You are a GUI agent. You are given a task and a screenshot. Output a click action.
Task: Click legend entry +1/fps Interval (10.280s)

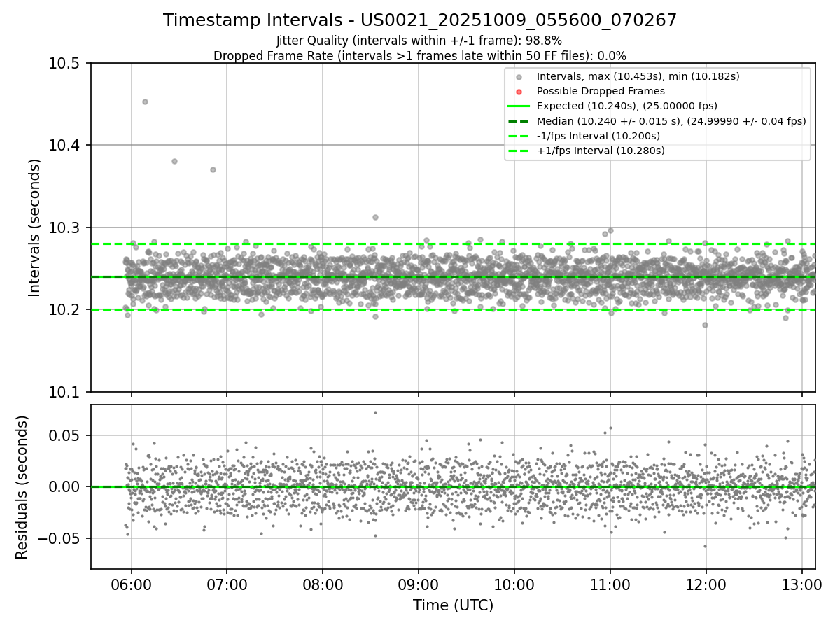tap(601, 150)
